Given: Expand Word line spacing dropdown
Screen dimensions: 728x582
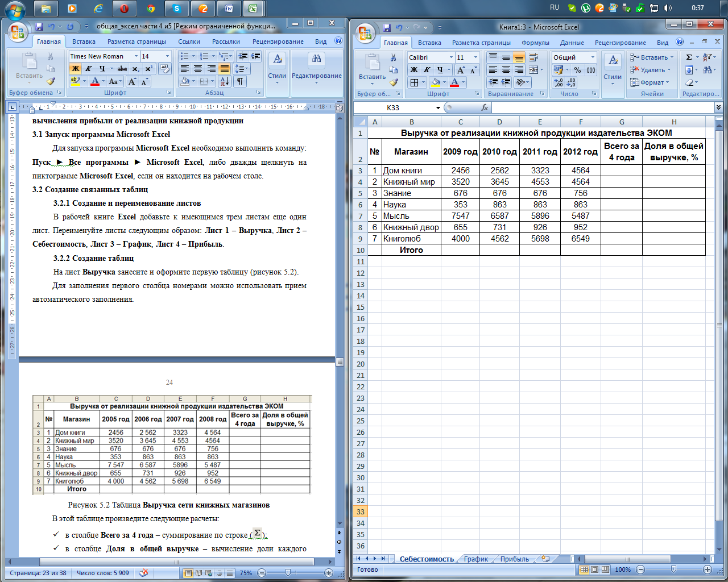Looking at the screenshot, I should [246, 69].
